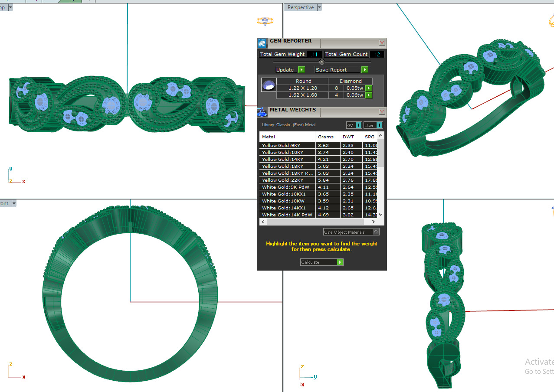Screen dimensions: 554x392
Task: Click the metal table scroll-up arrow
Action: [x=381, y=135]
